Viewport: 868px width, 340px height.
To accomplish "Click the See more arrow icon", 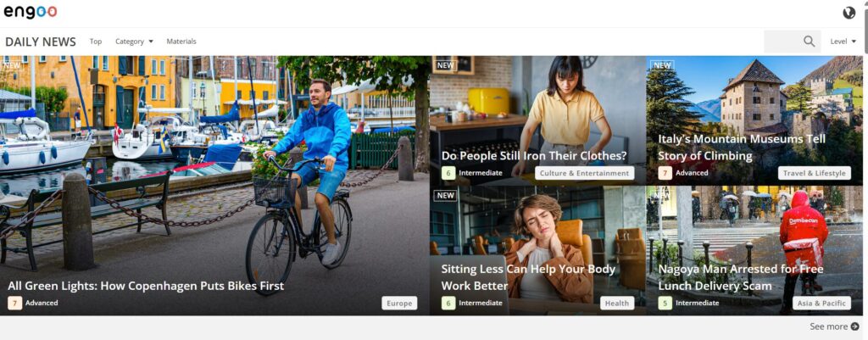I will pyautogui.click(x=855, y=326).
